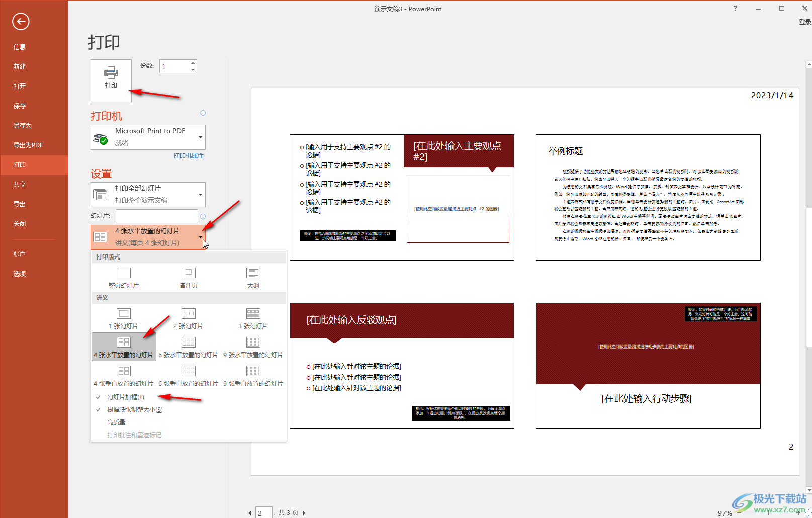Viewport: 812px width, 518px height.
Task: Click the zoom slider in the preview
Action: coord(768,513)
